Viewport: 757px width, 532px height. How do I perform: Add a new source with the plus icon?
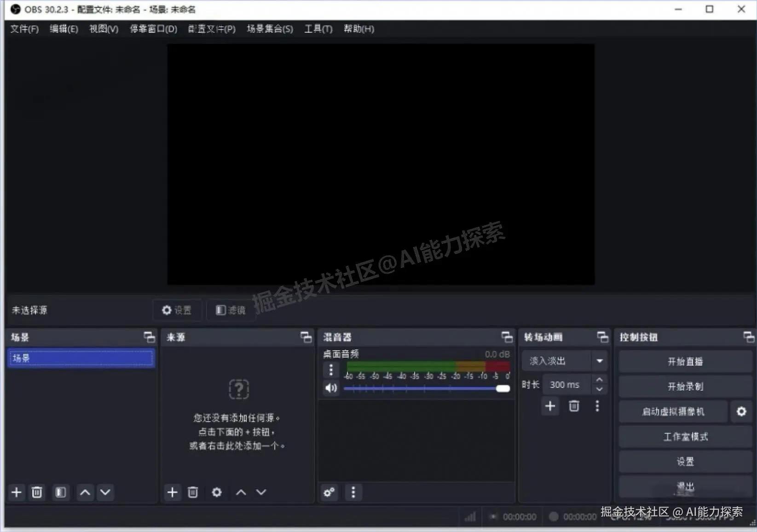pyautogui.click(x=172, y=492)
